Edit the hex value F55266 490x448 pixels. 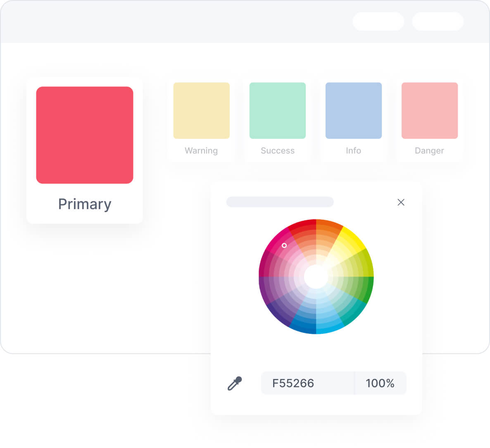(307, 383)
